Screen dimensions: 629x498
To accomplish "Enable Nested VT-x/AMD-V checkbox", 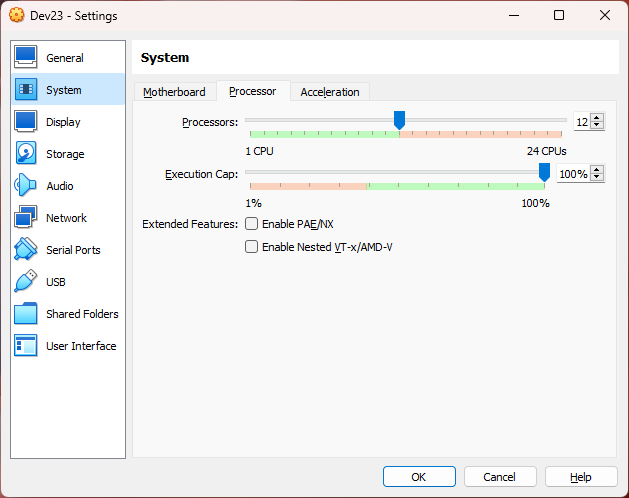I will coord(252,246).
